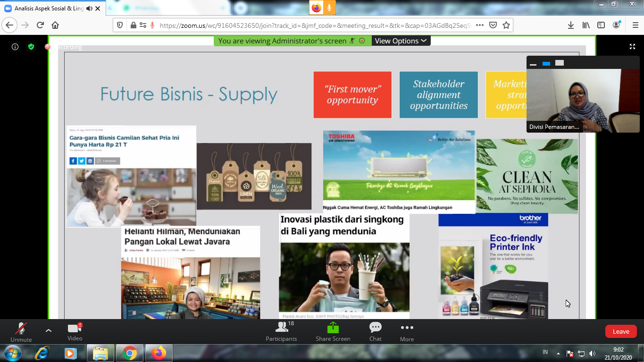This screenshot has height=362, width=644.
Task: Click the Firefox taskbar button
Action: pos(159,353)
